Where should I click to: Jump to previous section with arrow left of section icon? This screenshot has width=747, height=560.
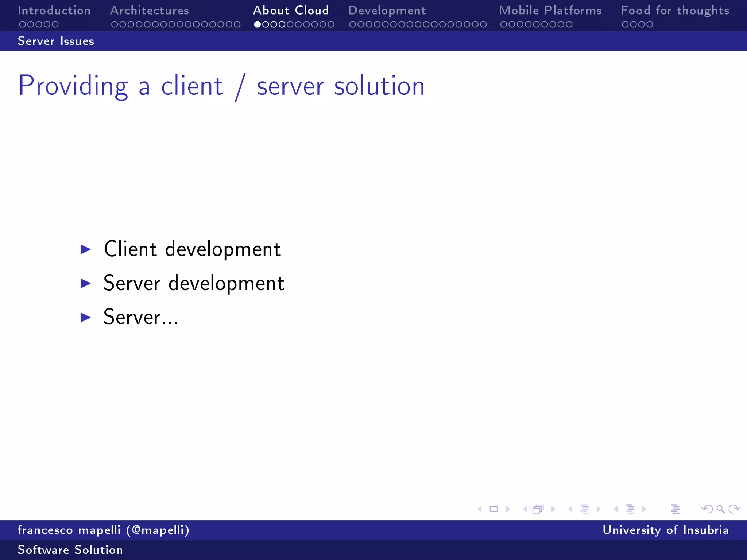pos(615,509)
